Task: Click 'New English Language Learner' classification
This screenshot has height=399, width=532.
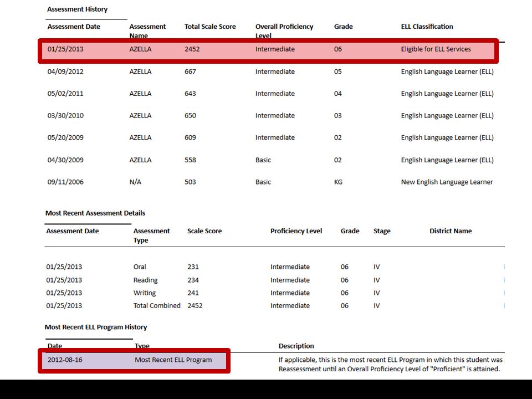Action: click(x=447, y=182)
